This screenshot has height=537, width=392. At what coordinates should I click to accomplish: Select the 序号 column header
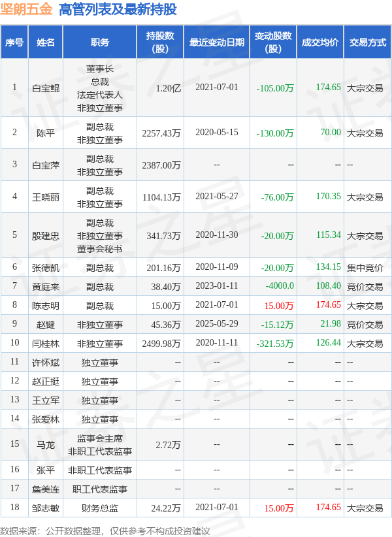click(x=14, y=42)
